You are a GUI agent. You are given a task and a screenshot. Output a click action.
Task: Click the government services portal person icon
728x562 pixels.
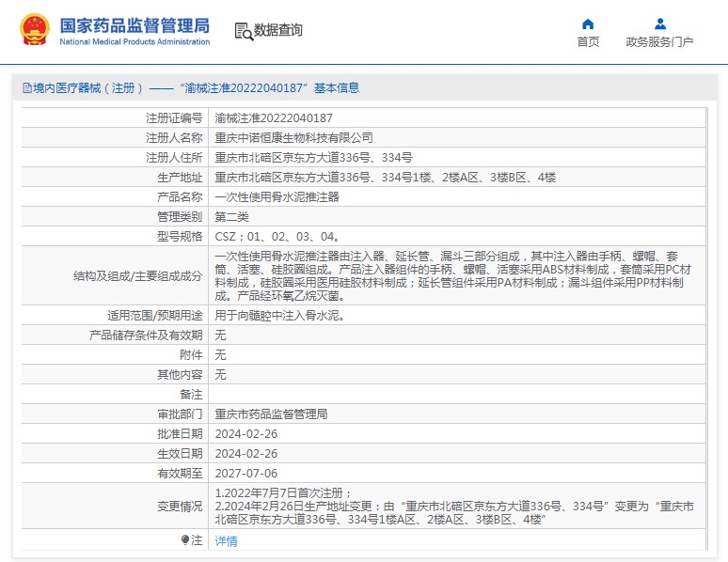point(659,24)
